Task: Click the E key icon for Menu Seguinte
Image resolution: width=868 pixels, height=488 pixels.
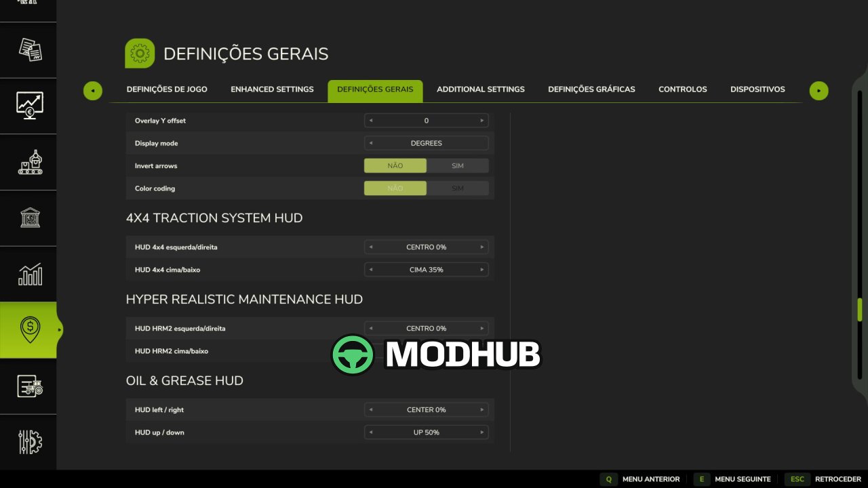Action: (702, 479)
